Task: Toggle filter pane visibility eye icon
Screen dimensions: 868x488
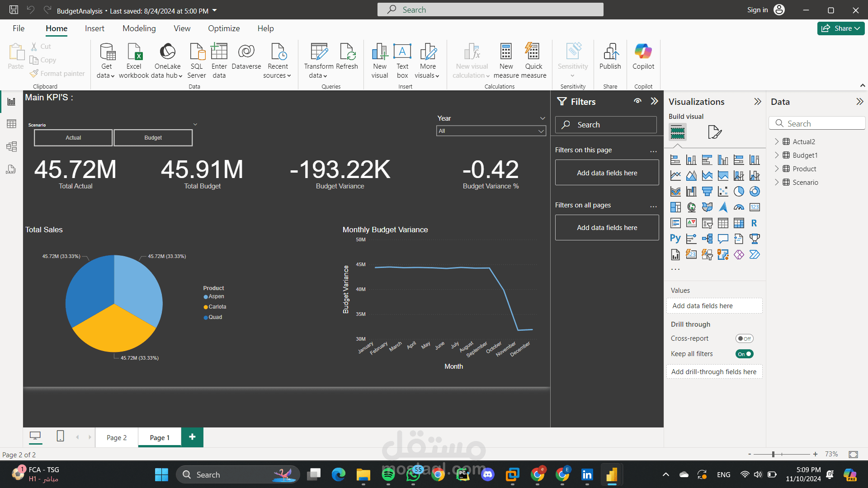Action: coord(637,101)
